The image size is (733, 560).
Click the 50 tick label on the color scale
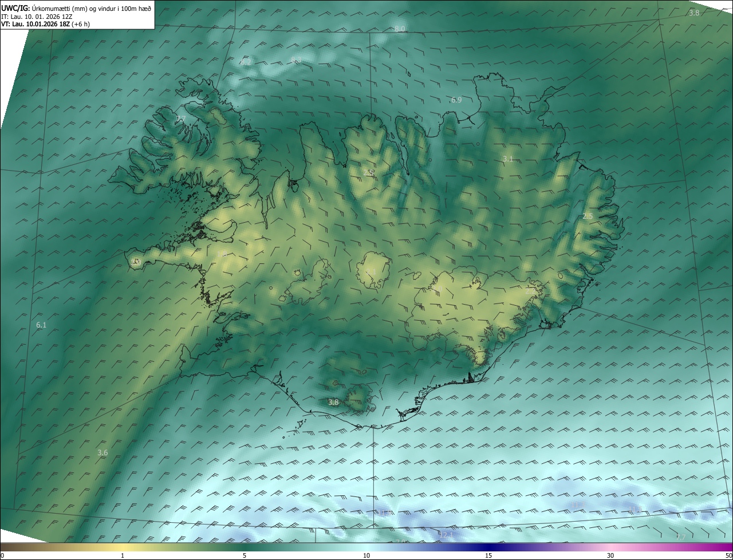pyautogui.click(x=728, y=555)
